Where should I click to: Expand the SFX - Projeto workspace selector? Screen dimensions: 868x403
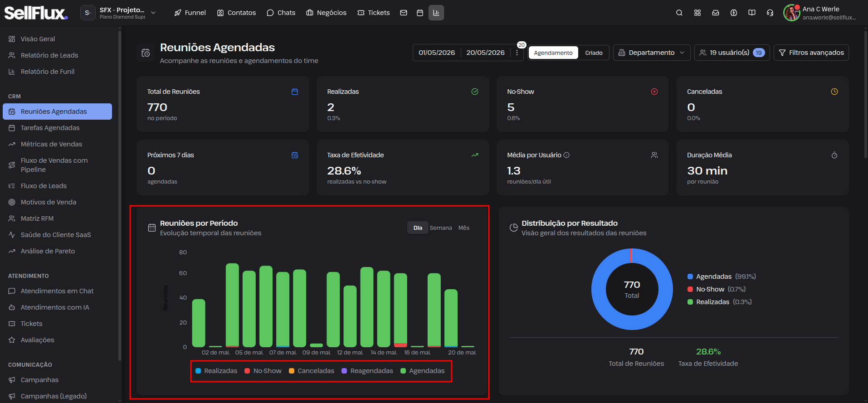(x=119, y=13)
